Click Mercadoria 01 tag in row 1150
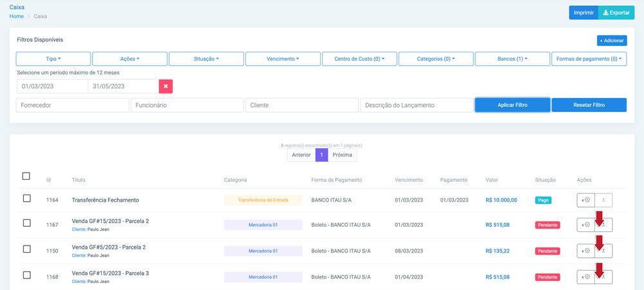Image resolution: width=644 pixels, height=290 pixels. coord(263,251)
